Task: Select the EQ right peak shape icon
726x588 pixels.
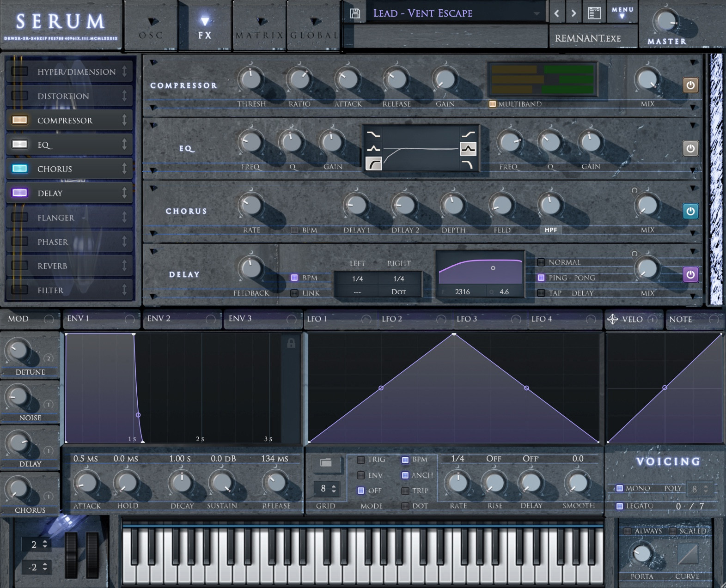Action: [468, 149]
